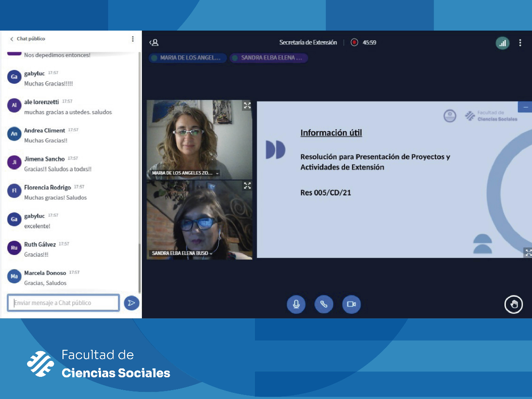Leave the audio call via phone icon
This screenshot has width=532, height=399.
pos(324,304)
